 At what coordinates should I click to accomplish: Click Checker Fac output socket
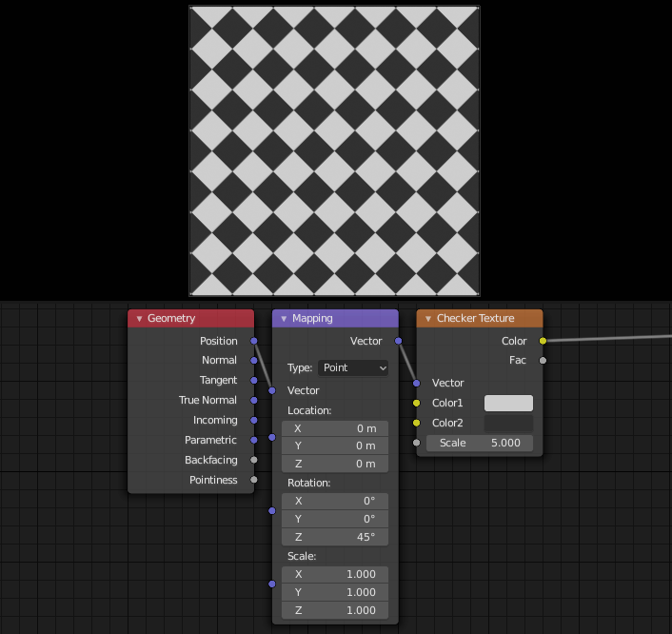[543, 361]
